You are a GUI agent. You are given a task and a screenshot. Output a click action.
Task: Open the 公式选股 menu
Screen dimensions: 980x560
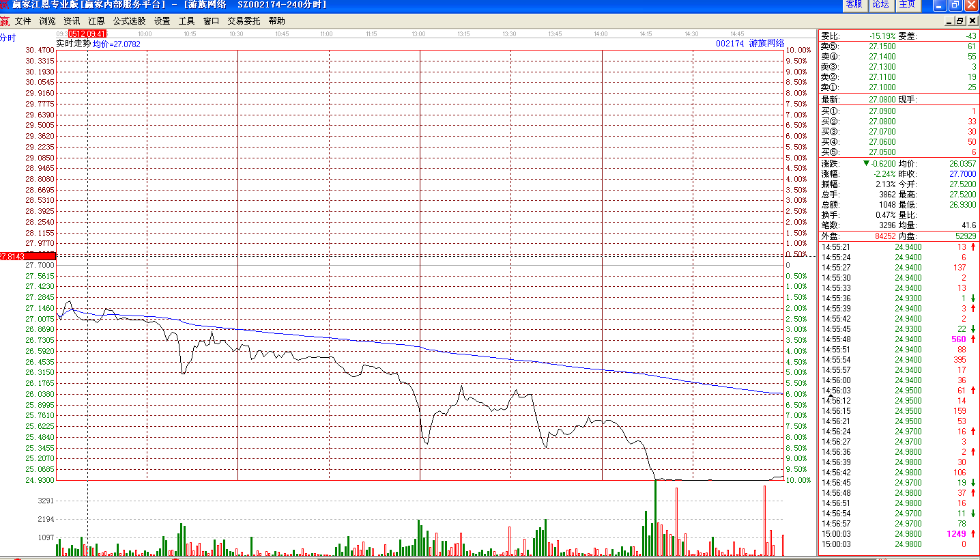(129, 21)
